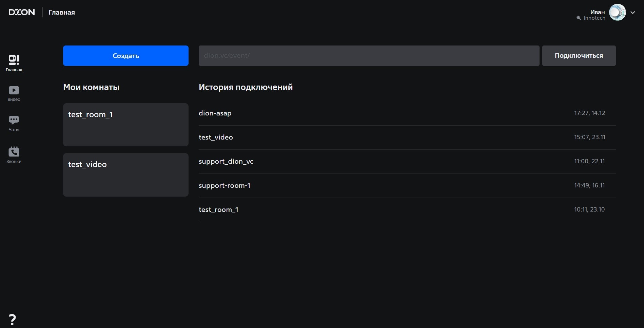Click the 14:49, 16.11 timestamp

(589, 185)
